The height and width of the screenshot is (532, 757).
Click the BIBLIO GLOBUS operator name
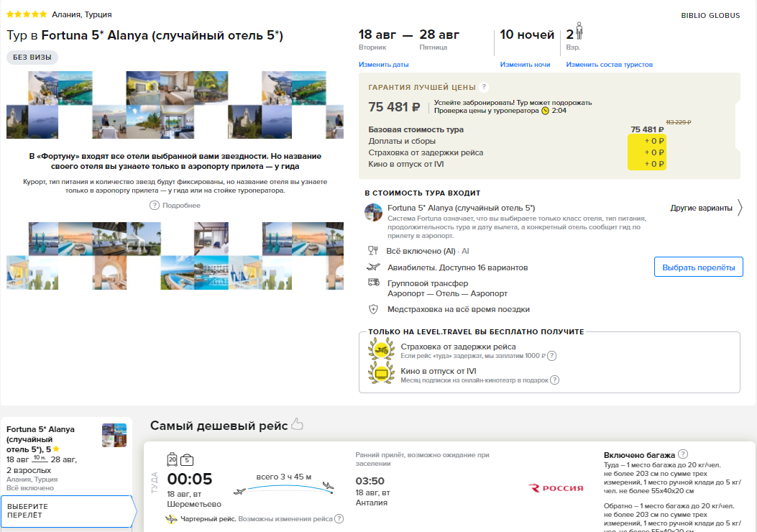(x=710, y=15)
